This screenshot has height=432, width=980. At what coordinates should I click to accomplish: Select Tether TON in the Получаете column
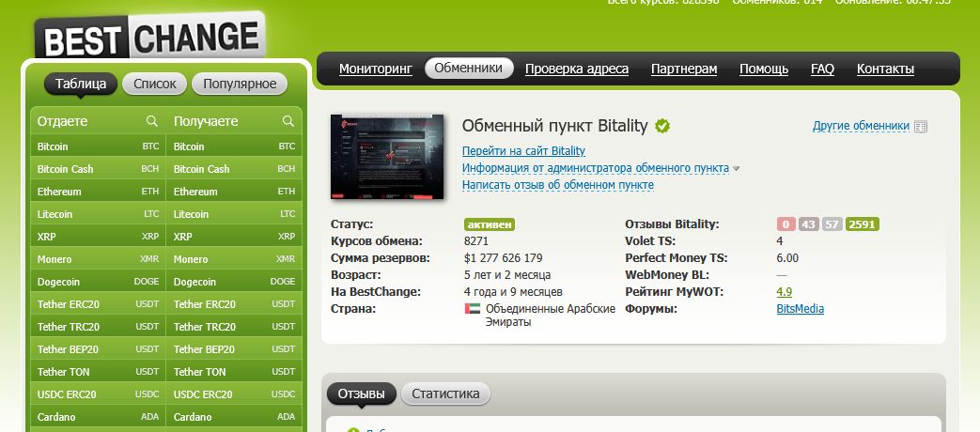234,372
